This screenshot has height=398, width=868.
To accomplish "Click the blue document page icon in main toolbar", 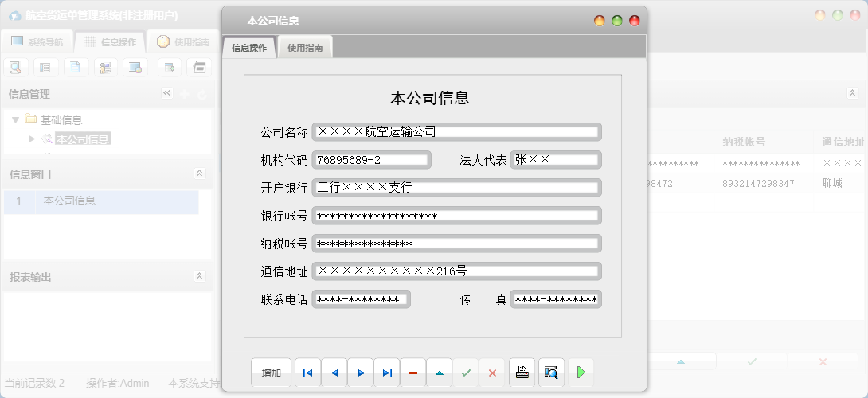I will 76,68.
